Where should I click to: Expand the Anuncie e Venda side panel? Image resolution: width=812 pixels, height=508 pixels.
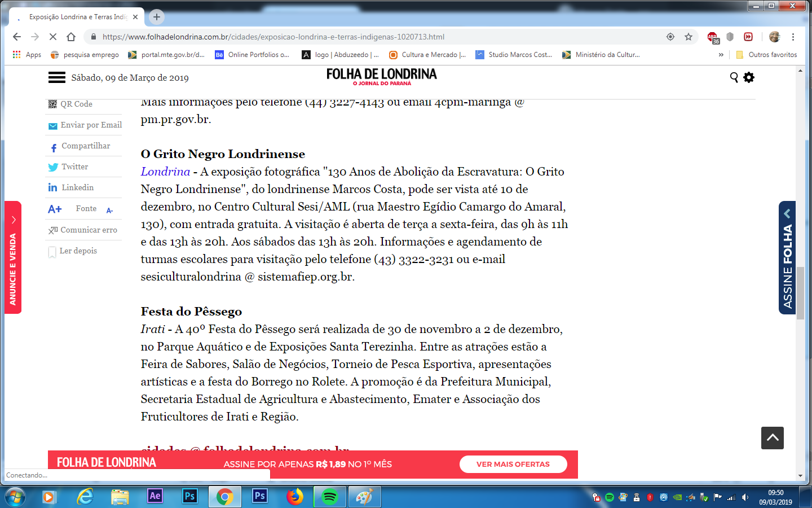pyautogui.click(x=13, y=257)
